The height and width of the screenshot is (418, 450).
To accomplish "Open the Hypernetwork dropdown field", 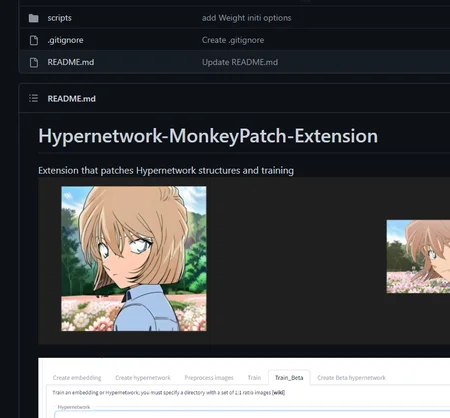I will [252, 415].
